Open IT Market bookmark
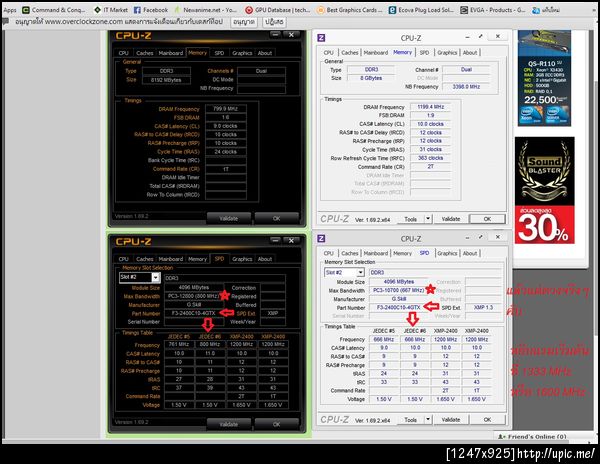The image size is (600, 464). click(111, 10)
